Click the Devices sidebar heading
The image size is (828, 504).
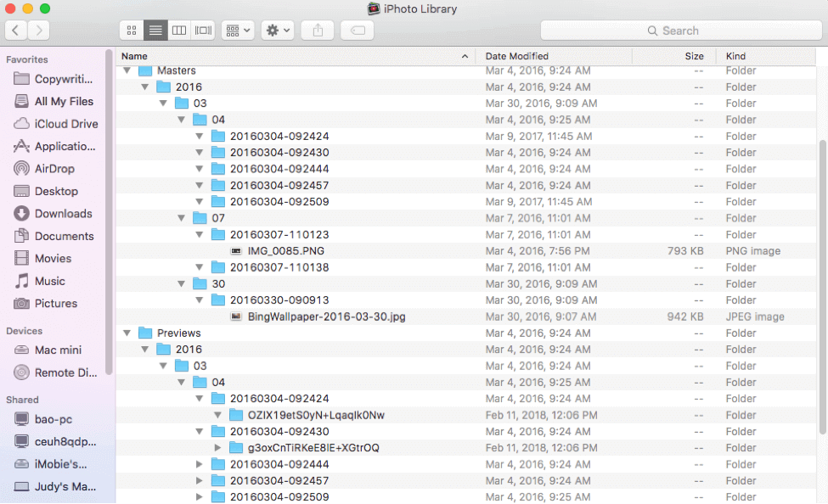click(25, 331)
